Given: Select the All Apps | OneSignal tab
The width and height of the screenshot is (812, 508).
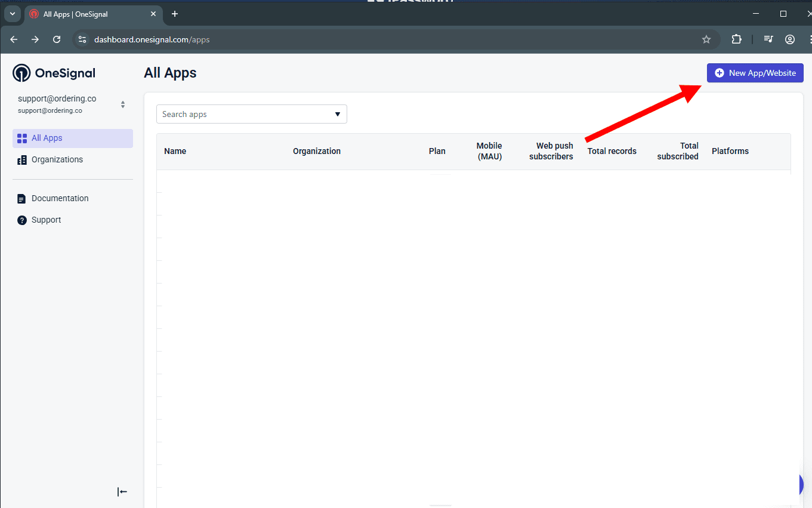Looking at the screenshot, I should click(x=93, y=14).
